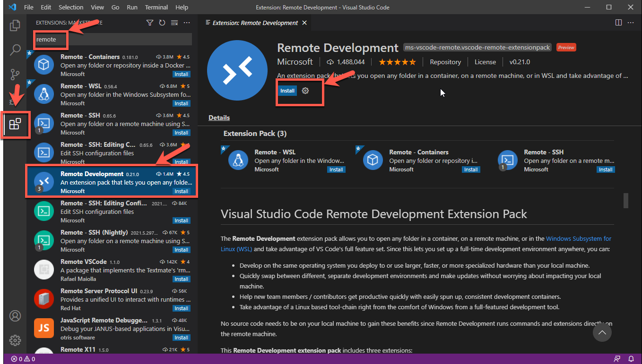Open the Windows Subsystem for Linux link
This screenshot has height=364, width=642.
578,239
